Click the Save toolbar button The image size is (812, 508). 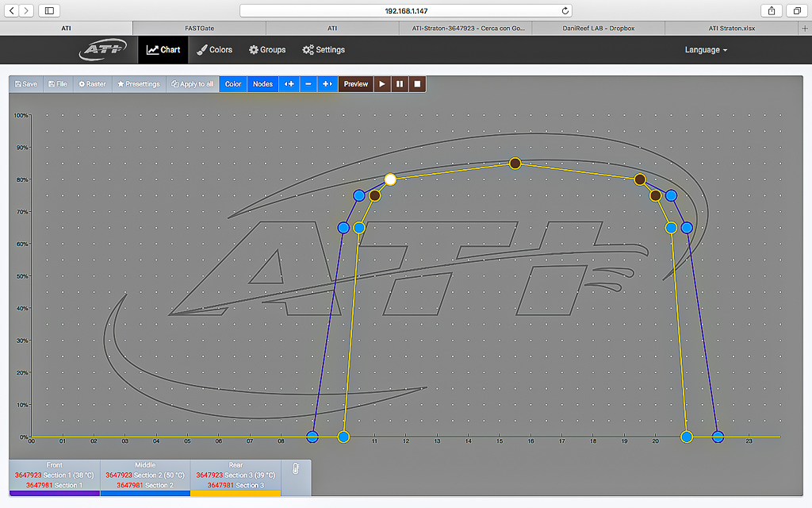[x=26, y=84]
